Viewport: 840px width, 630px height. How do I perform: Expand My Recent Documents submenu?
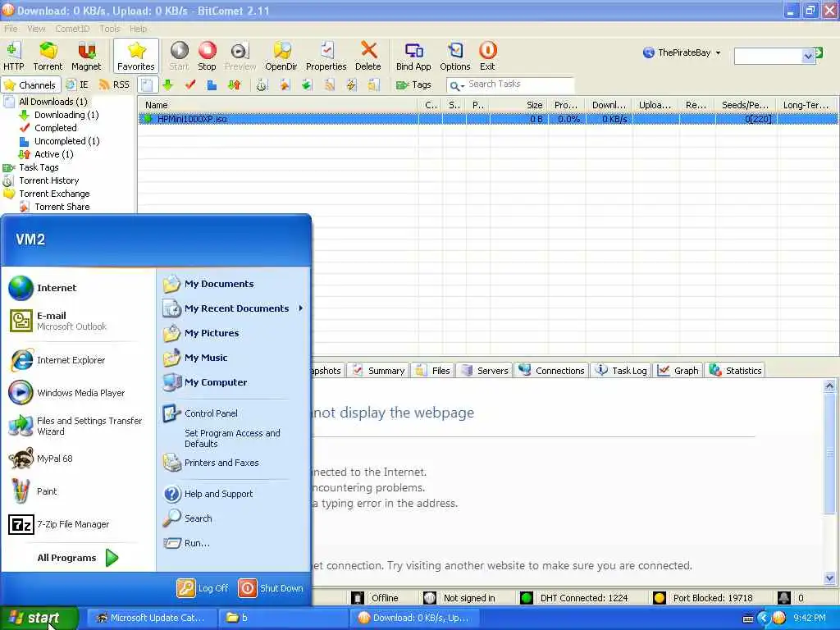pos(234,308)
